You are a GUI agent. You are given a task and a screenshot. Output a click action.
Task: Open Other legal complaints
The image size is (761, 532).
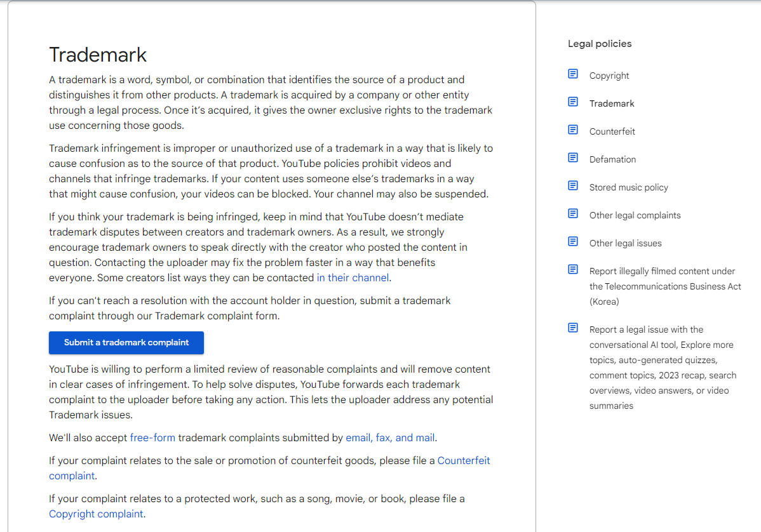635,215
